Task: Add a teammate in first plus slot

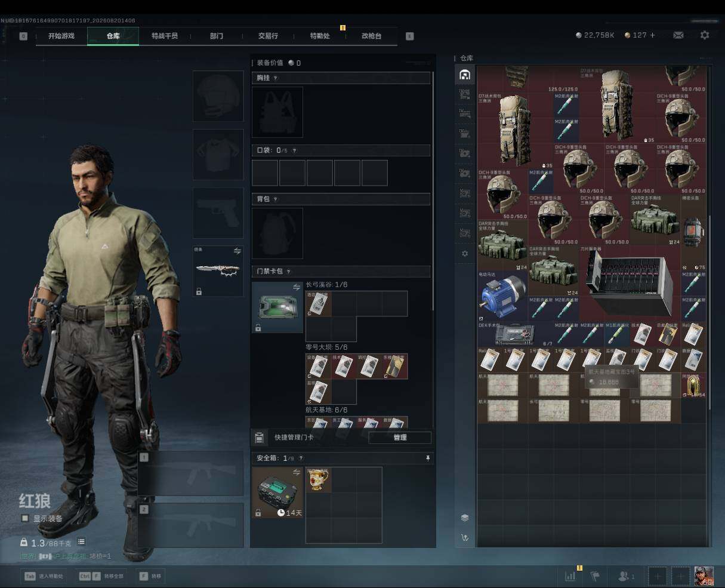Action: (x=657, y=576)
